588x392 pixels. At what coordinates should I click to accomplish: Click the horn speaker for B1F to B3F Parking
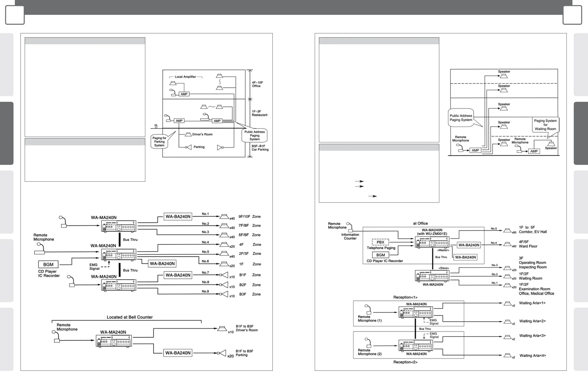(x=222, y=353)
